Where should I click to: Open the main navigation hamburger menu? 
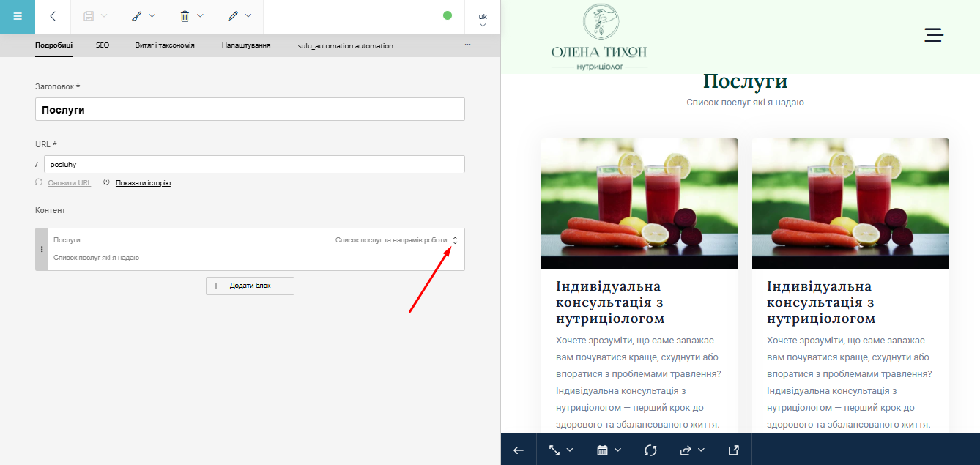18,16
